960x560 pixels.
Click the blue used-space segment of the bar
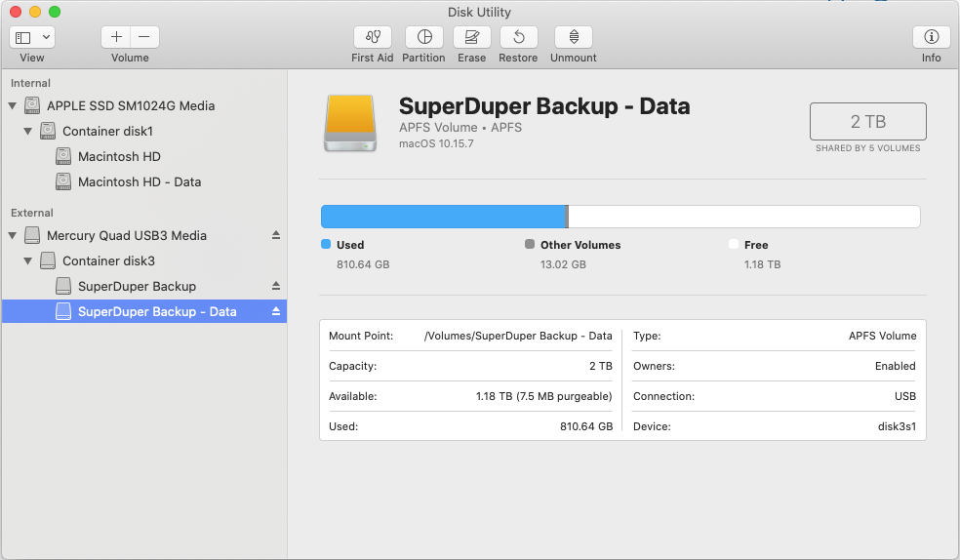click(443, 217)
